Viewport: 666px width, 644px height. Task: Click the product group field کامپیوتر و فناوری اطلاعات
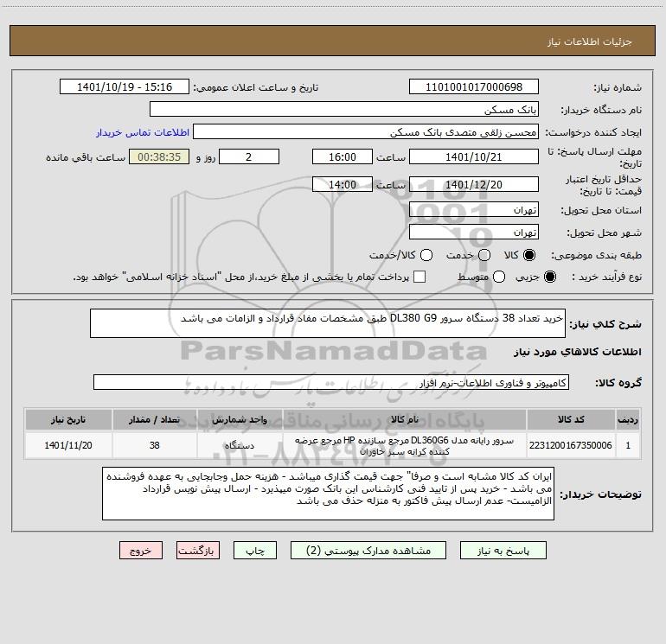click(x=331, y=382)
